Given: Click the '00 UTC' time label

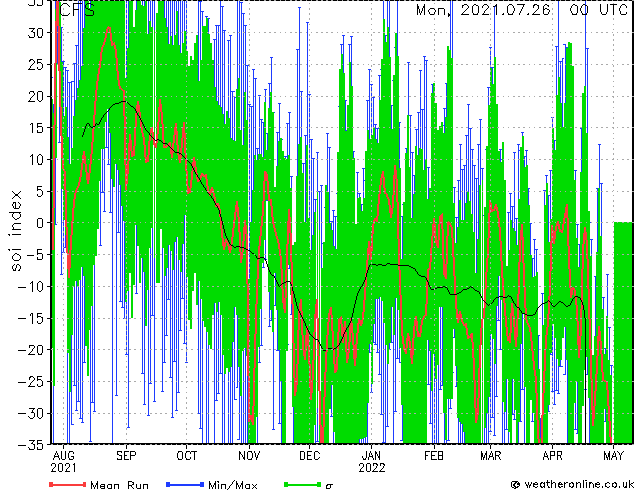Looking at the screenshot, I should pos(599,10).
